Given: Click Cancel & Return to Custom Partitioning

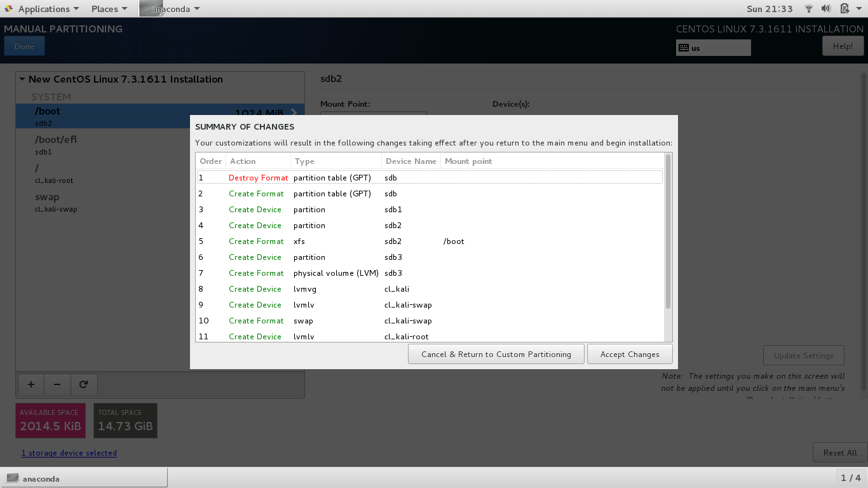Looking at the screenshot, I should [496, 354].
